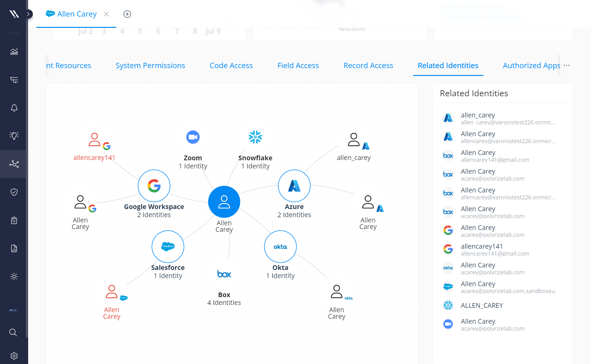The width and height of the screenshot is (591, 364).
Task: Open insights via the lightbulb icon
Action: coord(14,136)
